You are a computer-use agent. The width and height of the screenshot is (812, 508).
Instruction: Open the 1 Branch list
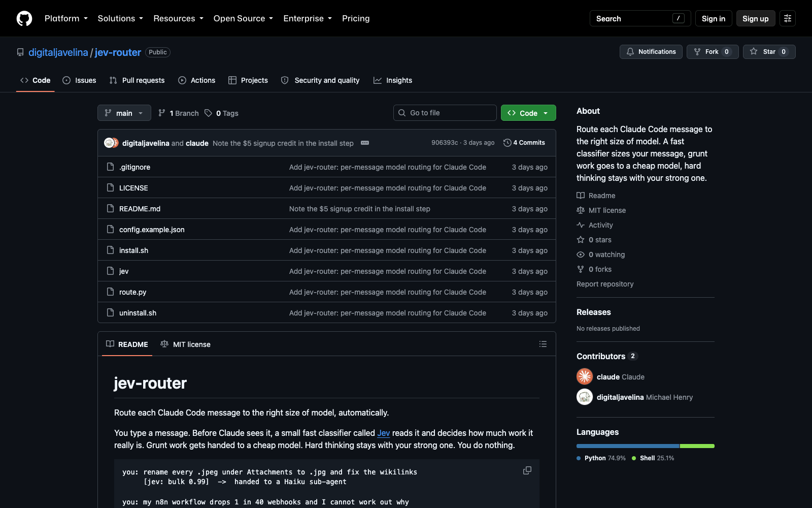179,113
